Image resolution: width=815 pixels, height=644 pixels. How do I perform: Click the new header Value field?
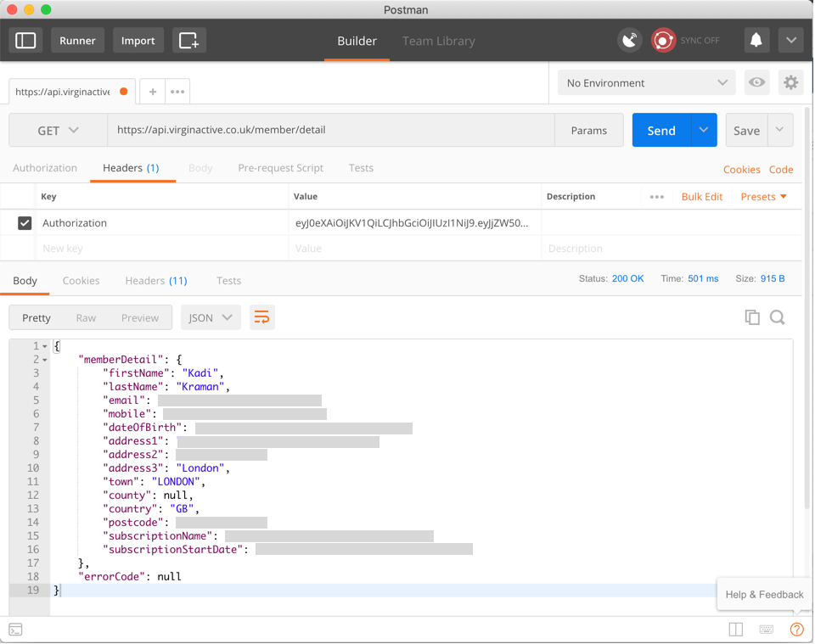click(415, 249)
